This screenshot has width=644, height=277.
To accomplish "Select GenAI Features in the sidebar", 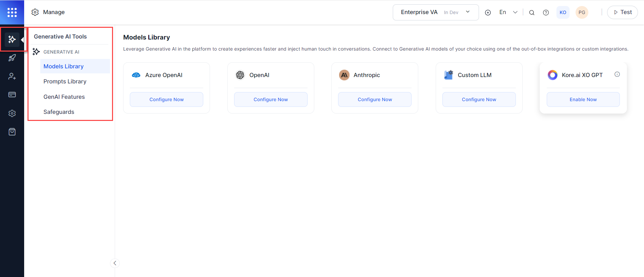I will coord(64,97).
